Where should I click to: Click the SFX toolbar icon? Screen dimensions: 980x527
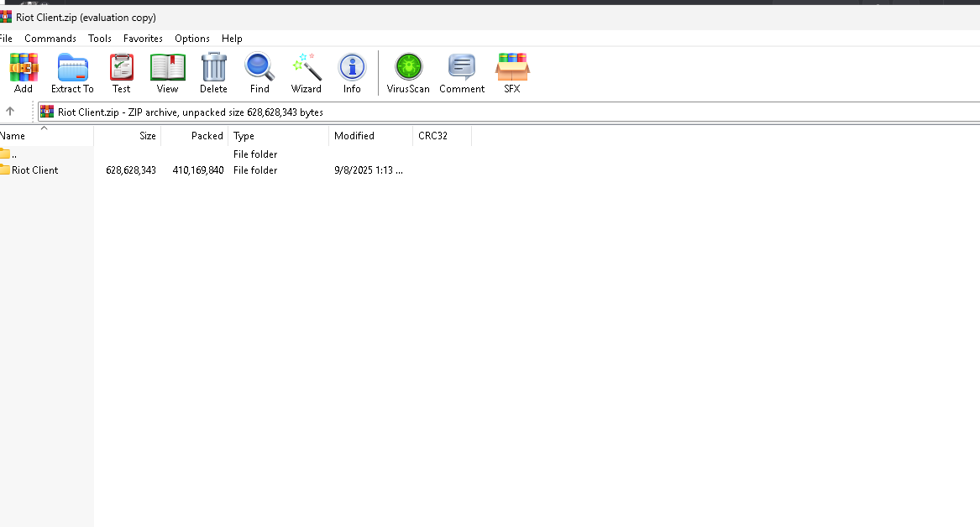click(512, 72)
